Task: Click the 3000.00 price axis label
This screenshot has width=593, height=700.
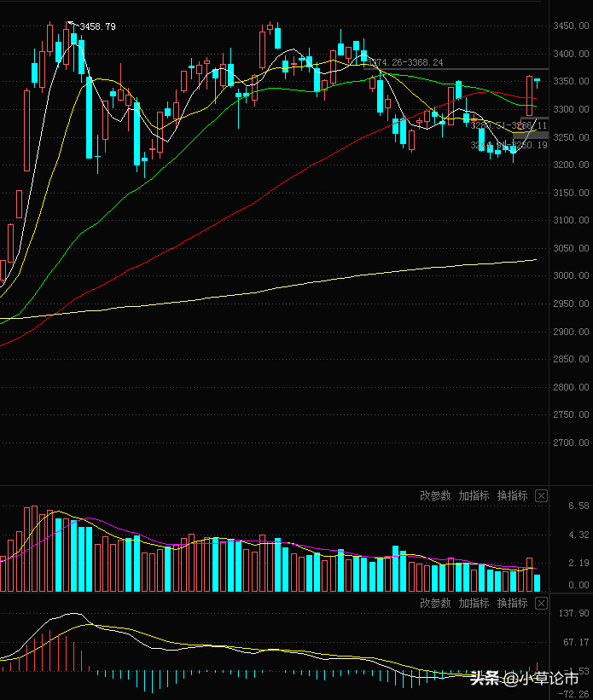Action: pos(571,275)
